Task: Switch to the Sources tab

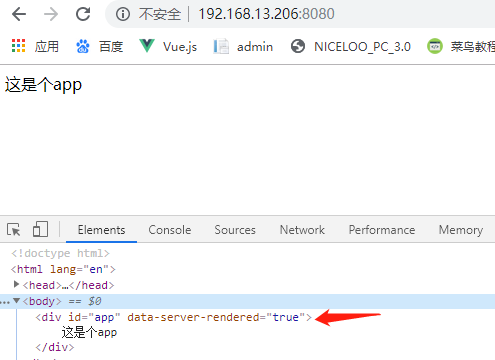Action: pos(235,230)
